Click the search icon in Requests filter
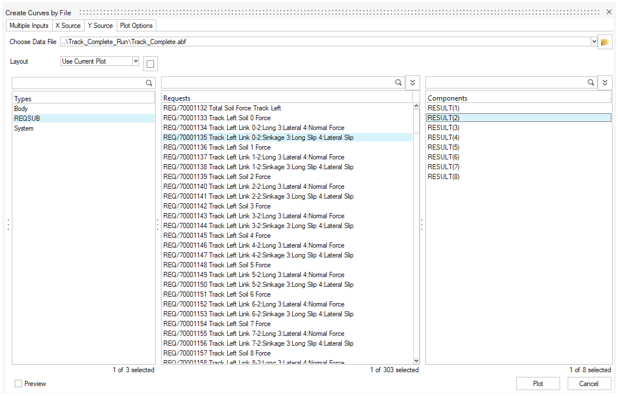Viewport: 618px width, 397px height. point(398,82)
